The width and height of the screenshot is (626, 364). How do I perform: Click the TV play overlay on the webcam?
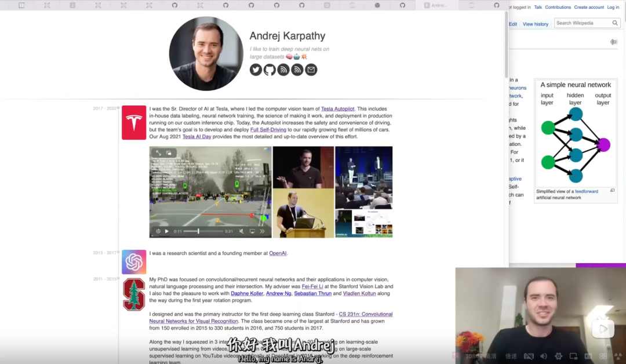pos(603,328)
